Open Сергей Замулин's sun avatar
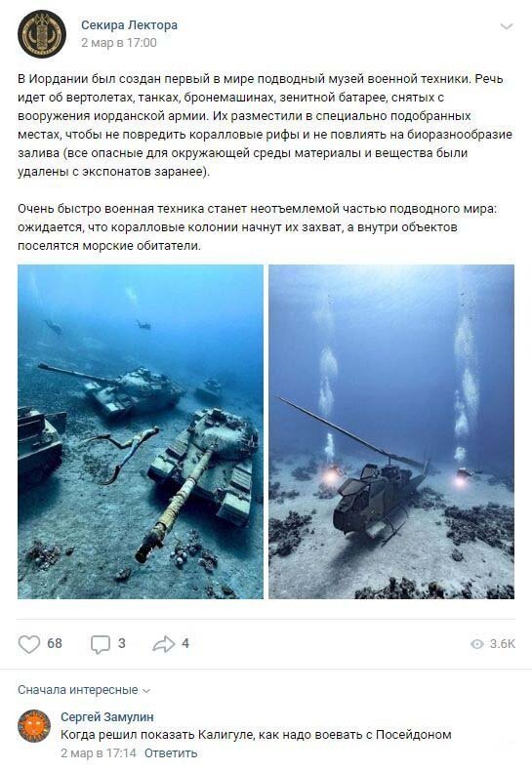Image resolution: width=532 pixels, height=771 pixels. 34,725
